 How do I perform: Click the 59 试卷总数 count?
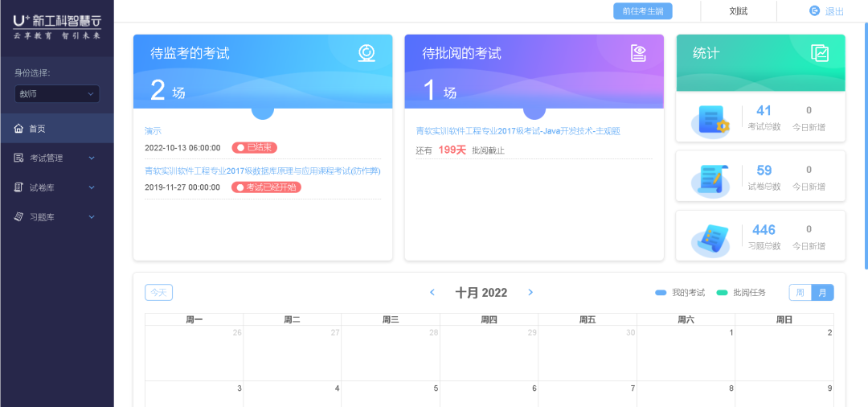click(764, 170)
